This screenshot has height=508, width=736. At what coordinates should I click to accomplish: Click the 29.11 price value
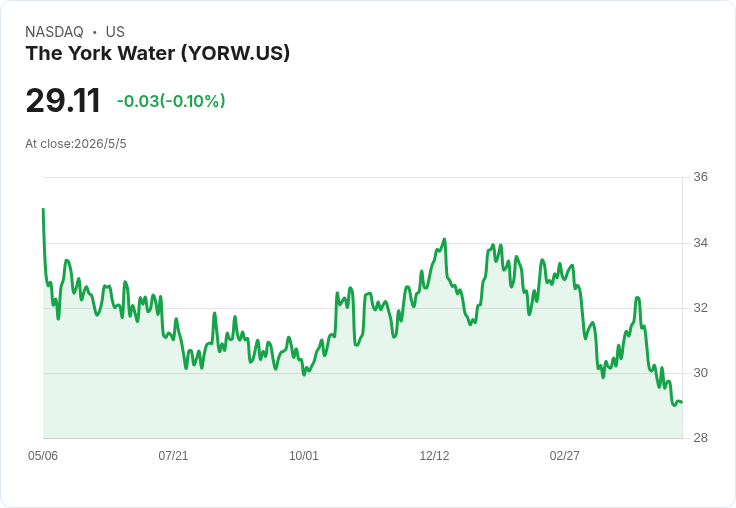pyautogui.click(x=63, y=100)
